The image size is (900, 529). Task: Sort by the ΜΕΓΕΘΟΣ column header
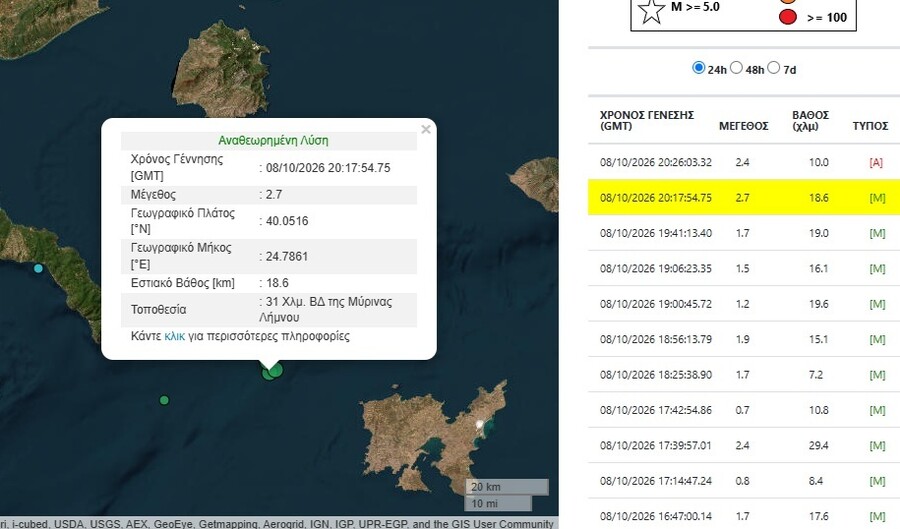[743, 126]
